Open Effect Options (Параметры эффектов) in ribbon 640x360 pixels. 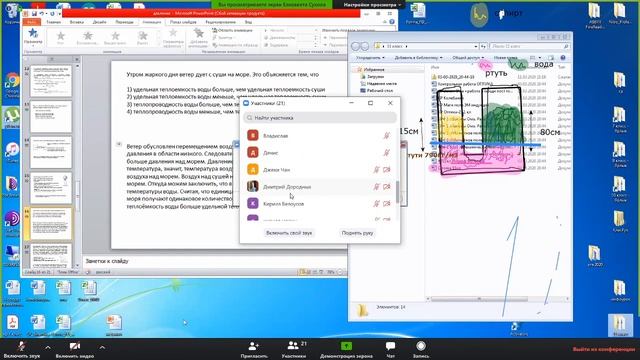click(x=173, y=38)
